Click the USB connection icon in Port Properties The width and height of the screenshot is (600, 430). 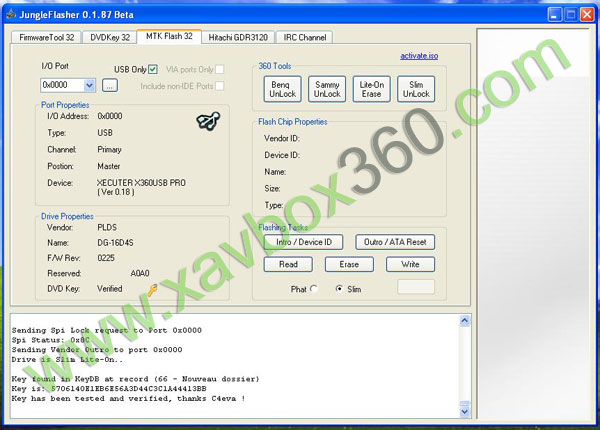208,121
